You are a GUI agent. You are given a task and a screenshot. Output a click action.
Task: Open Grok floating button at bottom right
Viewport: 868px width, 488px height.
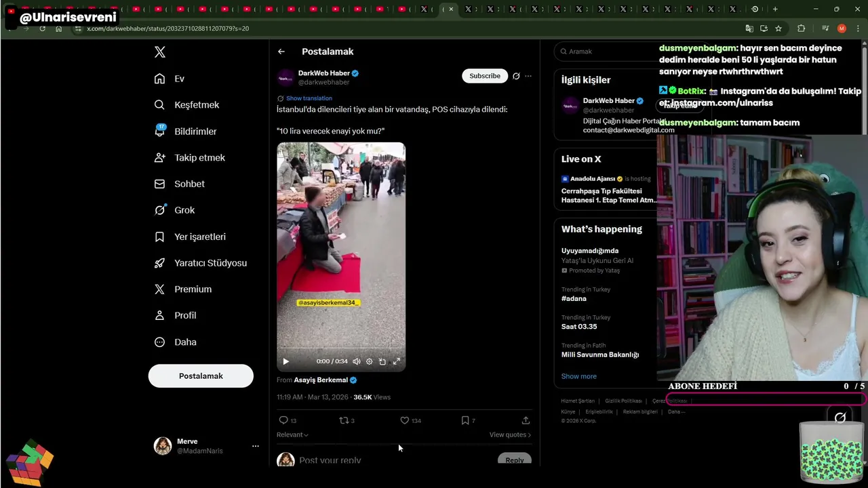pos(840,418)
